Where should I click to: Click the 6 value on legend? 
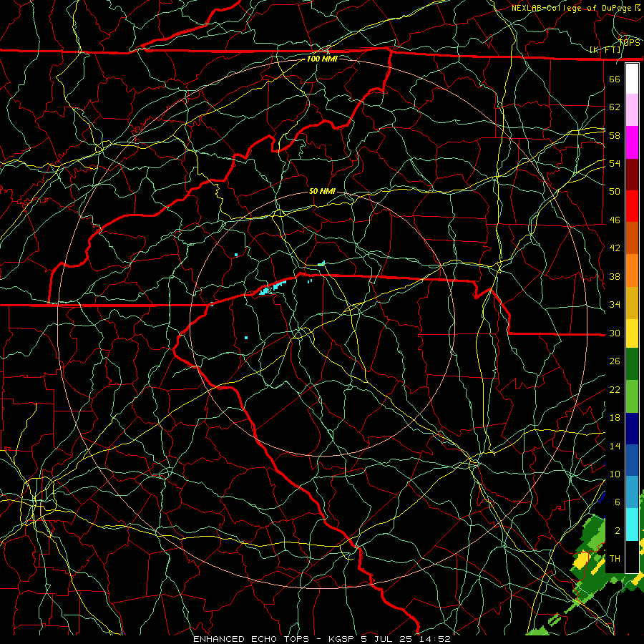[617, 502]
